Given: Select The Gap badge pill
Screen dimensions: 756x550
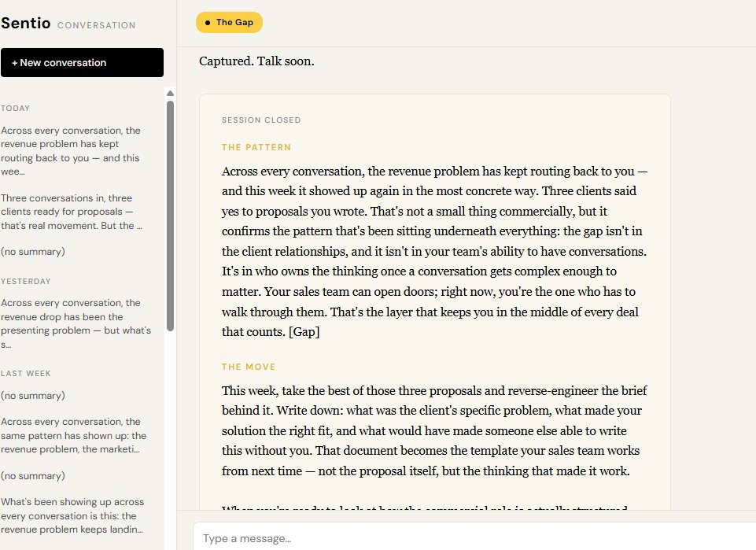Looking at the screenshot, I should [229, 22].
